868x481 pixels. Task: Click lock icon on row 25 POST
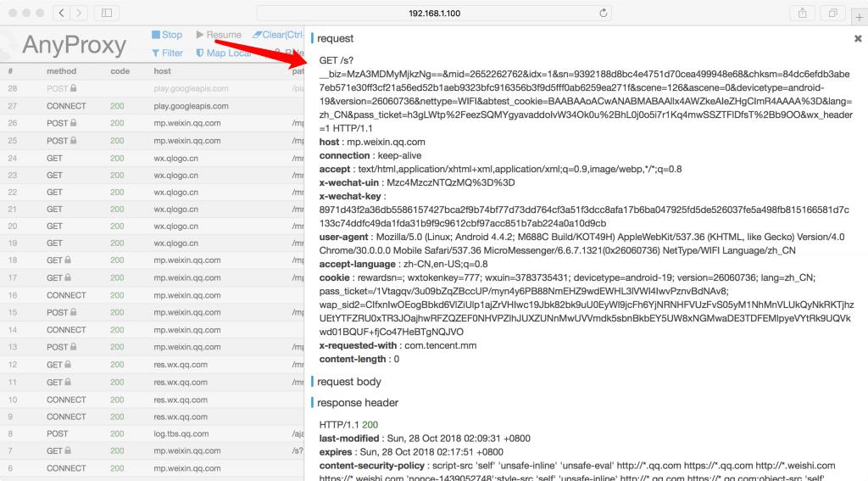tap(73, 140)
